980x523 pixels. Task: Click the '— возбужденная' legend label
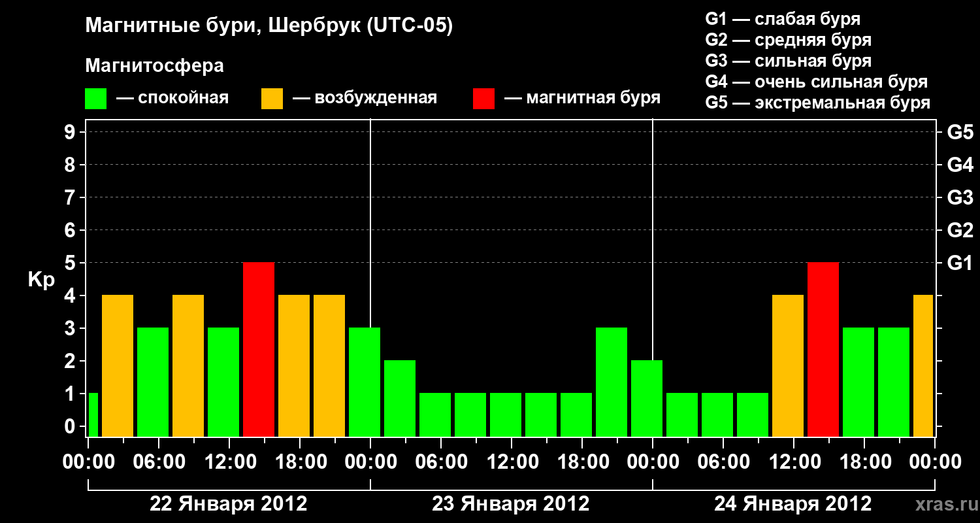(365, 99)
